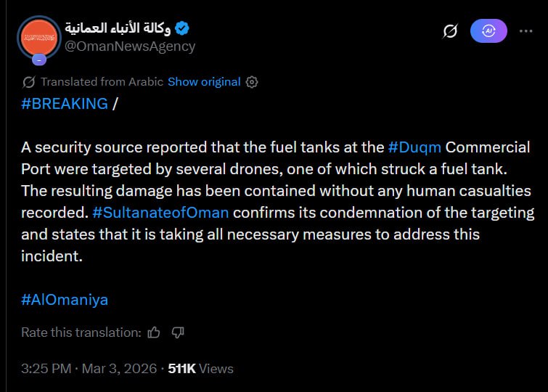Click the purple AI pill button
Screen dimensions: 548x392
pyautogui.click(x=488, y=30)
